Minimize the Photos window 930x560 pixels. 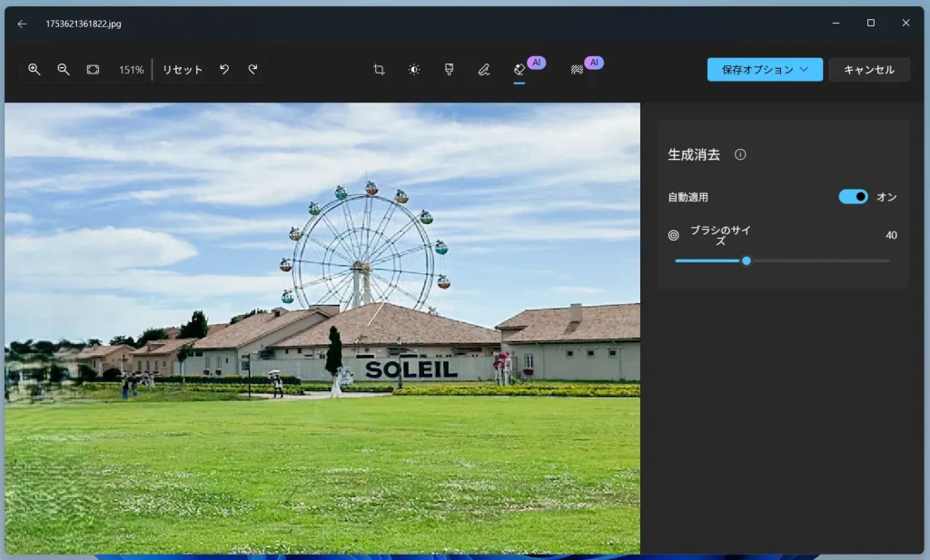836,23
